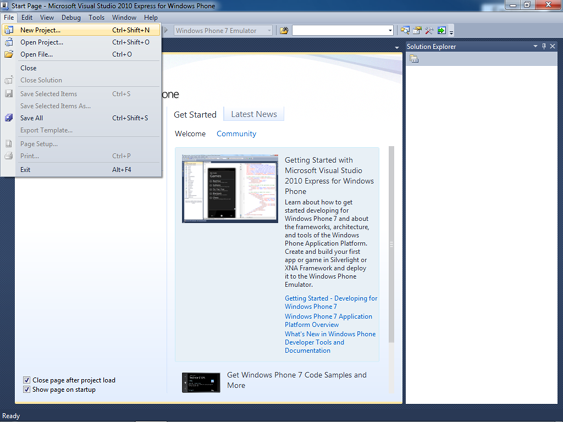Open Getting Started - Developing for Windows Phone 7 link
The height and width of the screenshot is (422, 563).
(x=331, y=302)
